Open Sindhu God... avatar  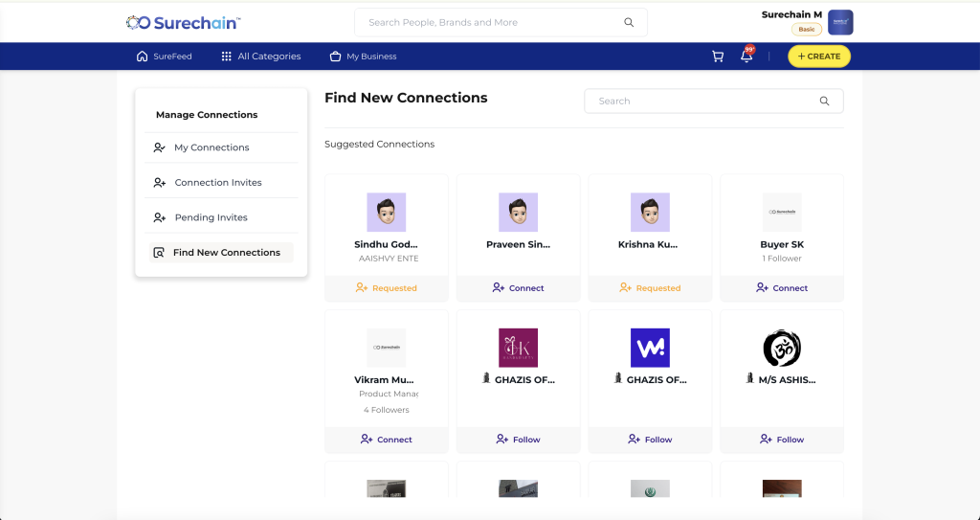click(x=387, y=213)
